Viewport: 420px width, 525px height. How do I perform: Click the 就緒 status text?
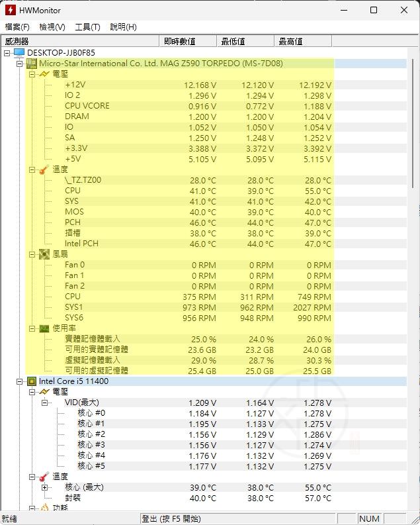9,518
